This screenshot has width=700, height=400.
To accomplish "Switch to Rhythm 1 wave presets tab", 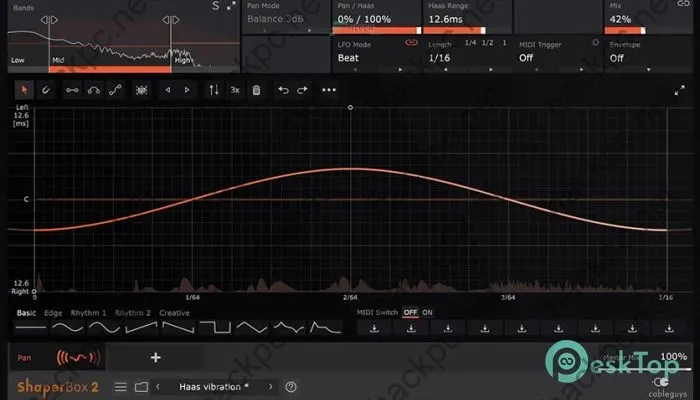I will click(x=88, y=313).
